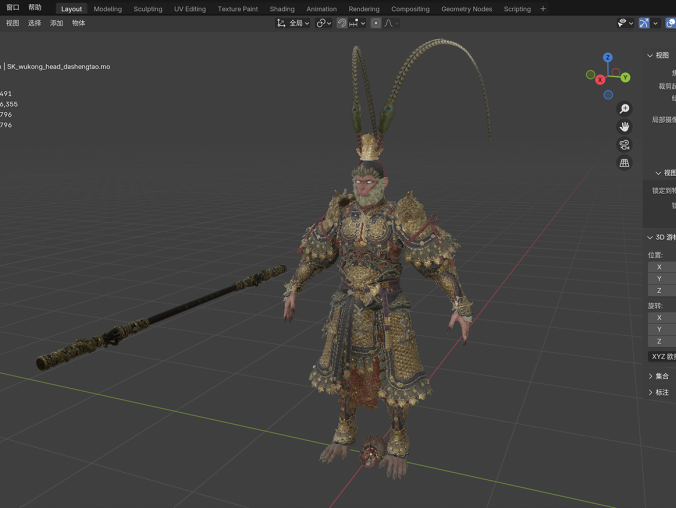Open the 帮助 menu

35,8
